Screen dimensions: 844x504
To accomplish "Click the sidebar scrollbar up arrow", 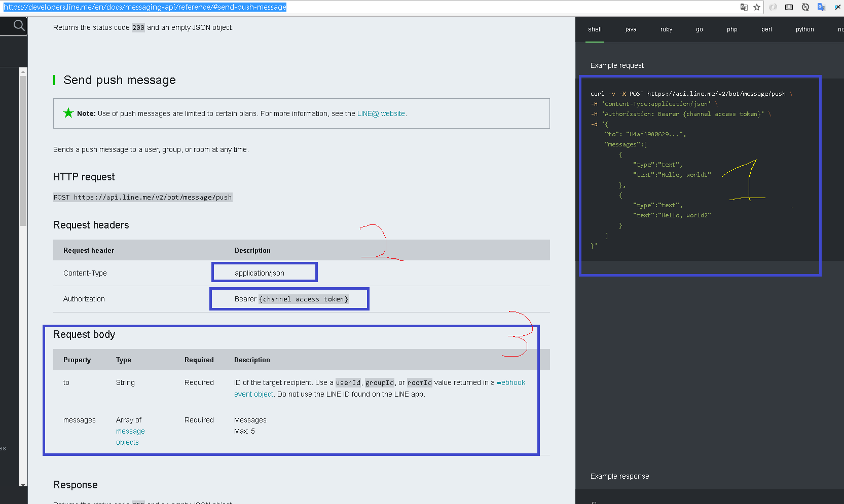I will [x=23, y=72].
